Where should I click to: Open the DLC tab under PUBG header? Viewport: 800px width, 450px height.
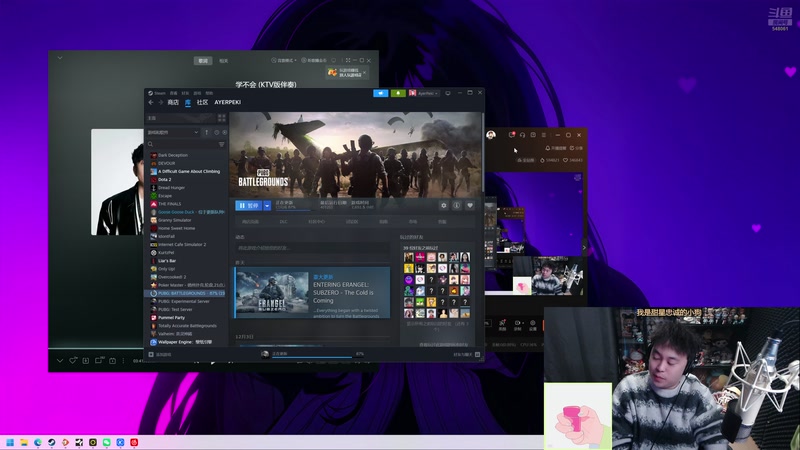tap(283, 222)
